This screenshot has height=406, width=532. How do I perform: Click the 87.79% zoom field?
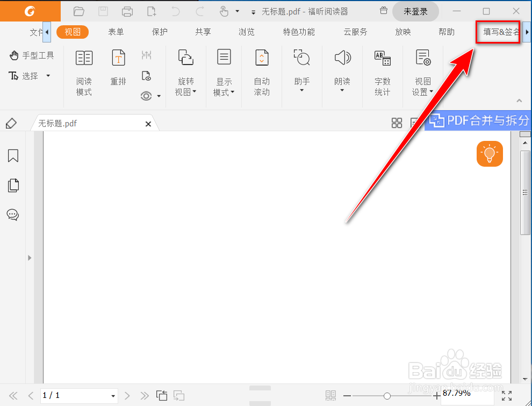point(467,395)
